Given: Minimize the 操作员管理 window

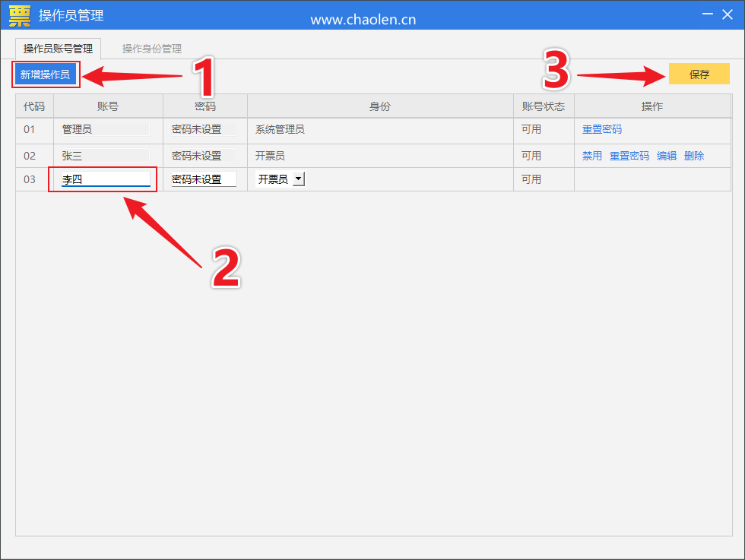Looking at the screenshot, I should (708, 14).
